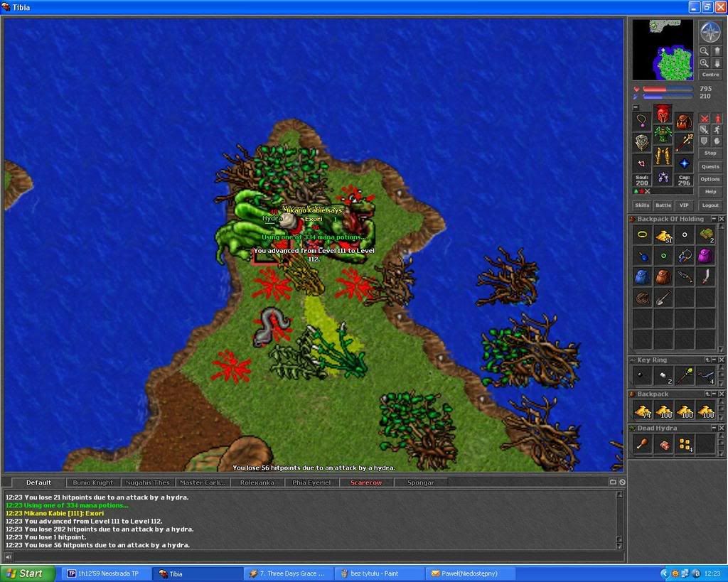The width and height of the screenshot is (728, 582).
Task: Open the Options menu
Action: coord(710,179)
